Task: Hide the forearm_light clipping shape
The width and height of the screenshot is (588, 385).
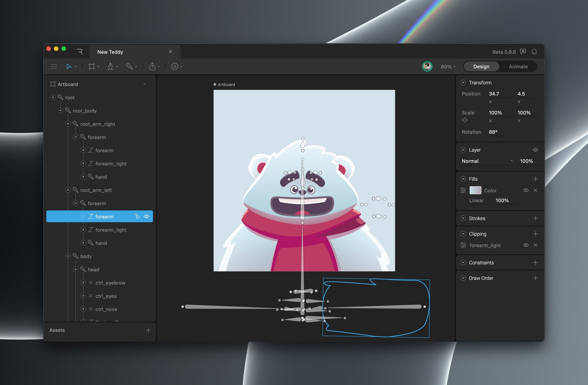Action: pyautogui.click(x=526, y=245)
